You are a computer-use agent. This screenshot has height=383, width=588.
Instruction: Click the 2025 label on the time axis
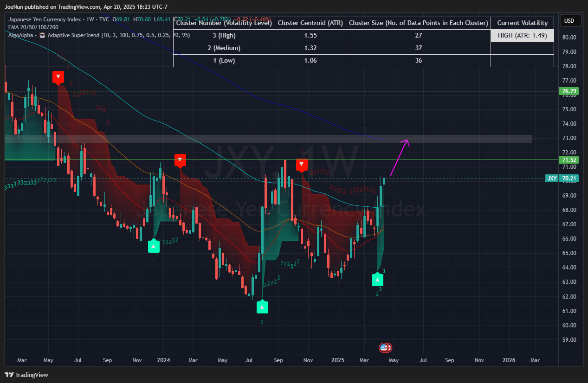click(338, 360)
